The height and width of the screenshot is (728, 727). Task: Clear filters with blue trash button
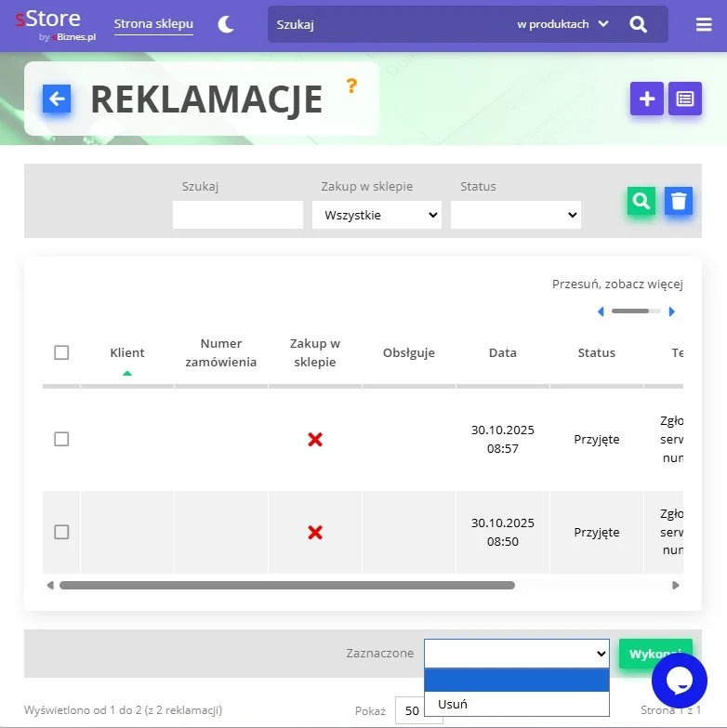point(679,201)
